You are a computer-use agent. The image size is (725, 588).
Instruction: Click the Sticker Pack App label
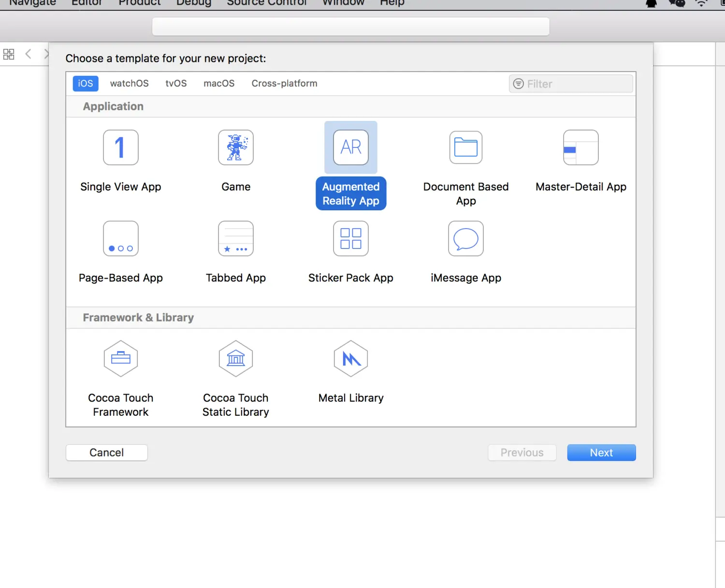pos(351,278)
